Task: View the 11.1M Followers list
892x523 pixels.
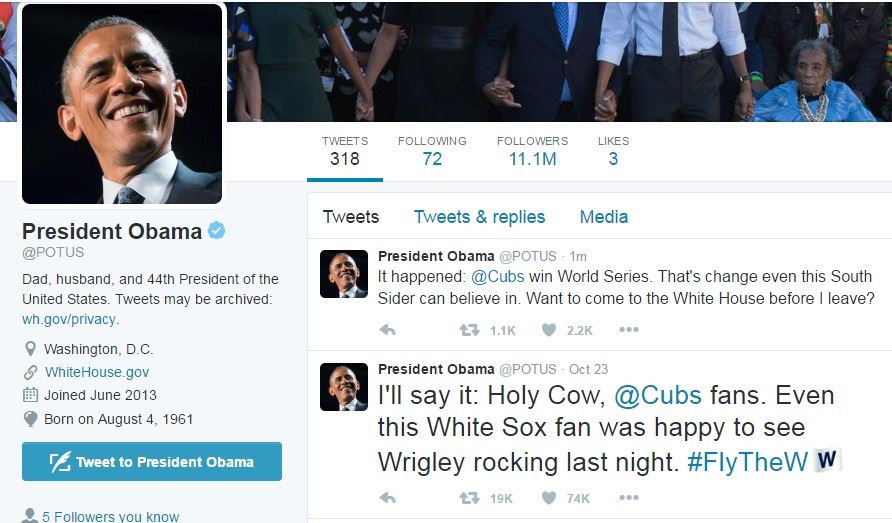Action: [532, 150]
